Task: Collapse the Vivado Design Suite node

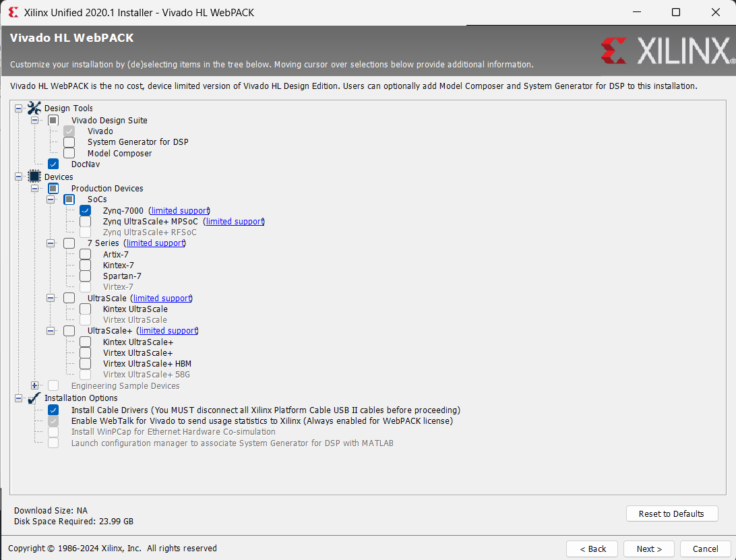Action: 34,120
